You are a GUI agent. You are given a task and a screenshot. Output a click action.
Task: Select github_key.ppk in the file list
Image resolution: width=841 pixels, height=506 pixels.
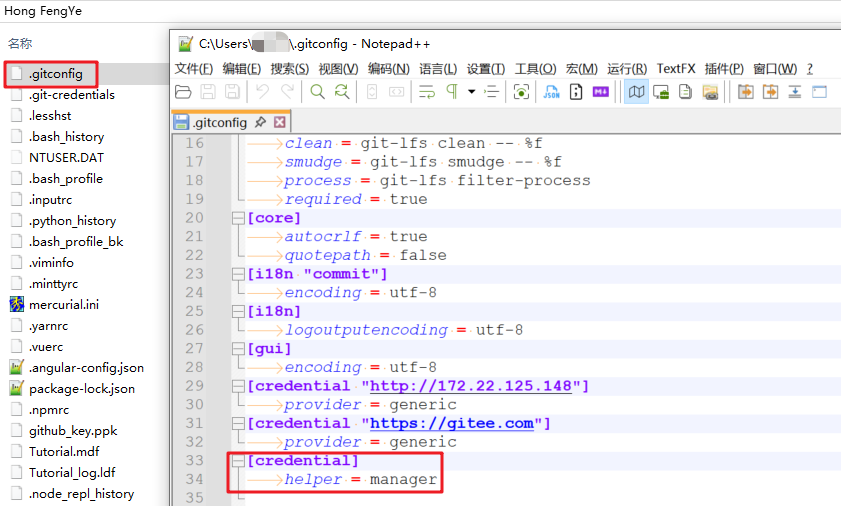tap(73, 430)
